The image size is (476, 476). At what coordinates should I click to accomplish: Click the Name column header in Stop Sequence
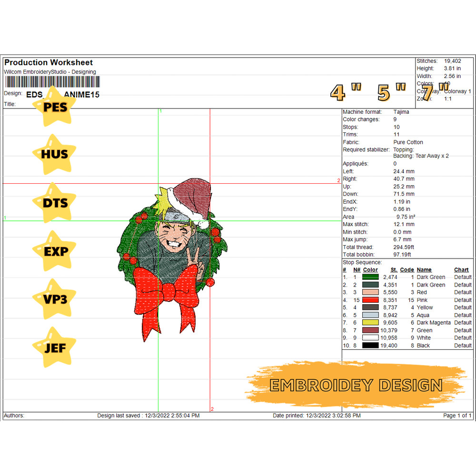coord(424,270)
